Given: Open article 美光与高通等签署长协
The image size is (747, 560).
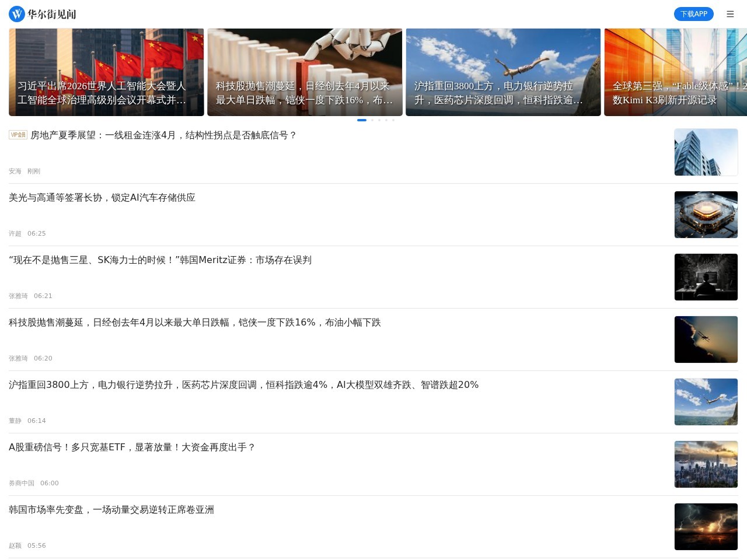Looking at the screenshot, I should click(x=102, y=198).
